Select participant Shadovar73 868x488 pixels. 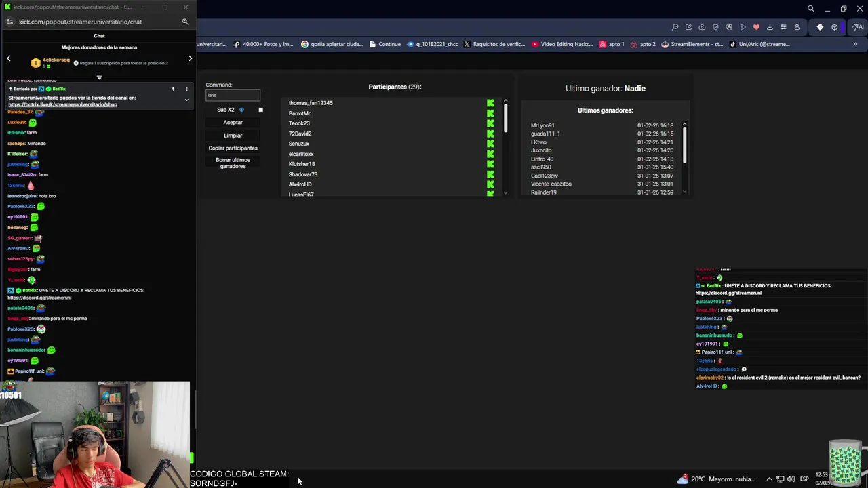(303, 174)
